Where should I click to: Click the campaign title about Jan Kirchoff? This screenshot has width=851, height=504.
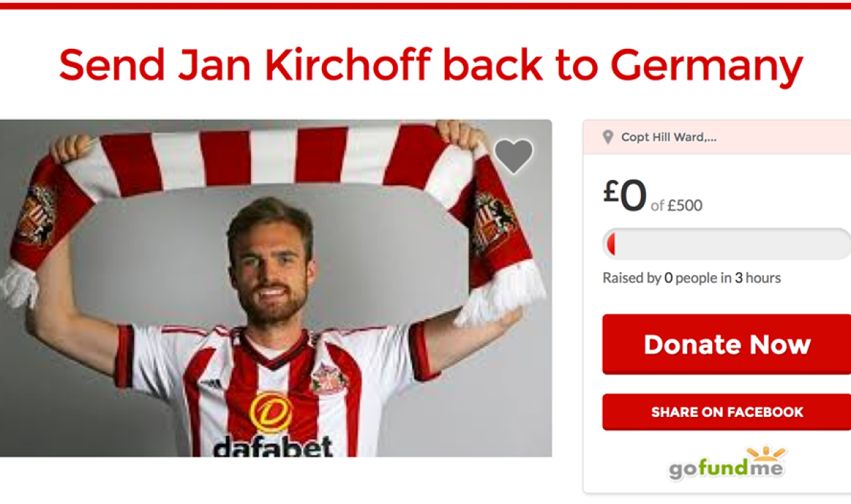tap(430, 65)
